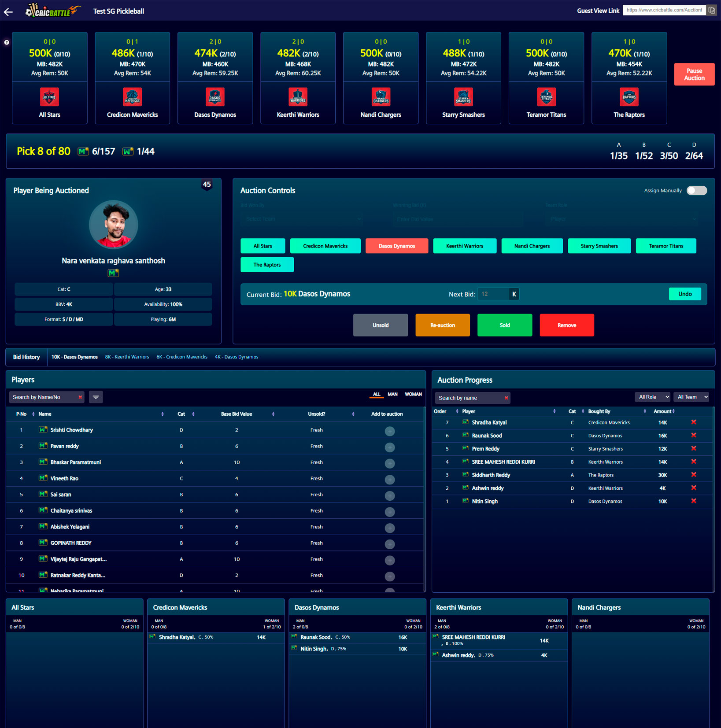Clear the player name search field
The height and width of the screenshot is (728, 721).
tap(80, 397)
